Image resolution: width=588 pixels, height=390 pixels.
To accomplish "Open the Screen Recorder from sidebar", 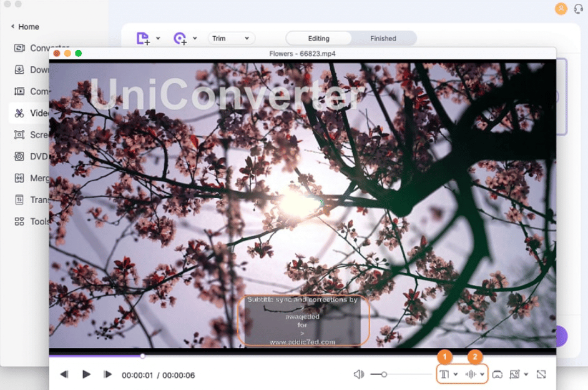I will coord(37,134).
